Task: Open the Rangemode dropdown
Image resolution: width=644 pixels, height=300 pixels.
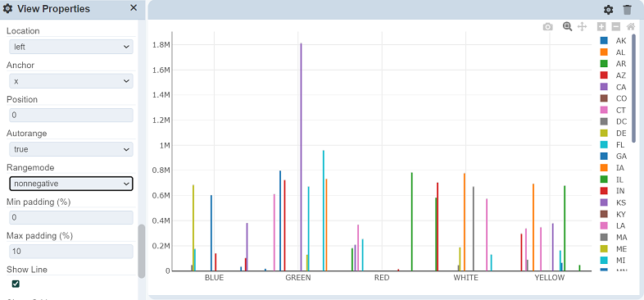Action: point(71,184)
